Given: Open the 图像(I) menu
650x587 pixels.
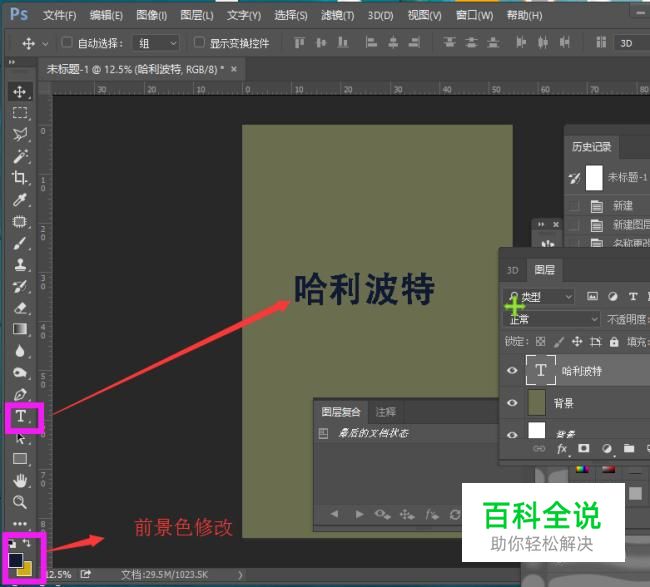Looking at the screenshot, I should (151, 16).
